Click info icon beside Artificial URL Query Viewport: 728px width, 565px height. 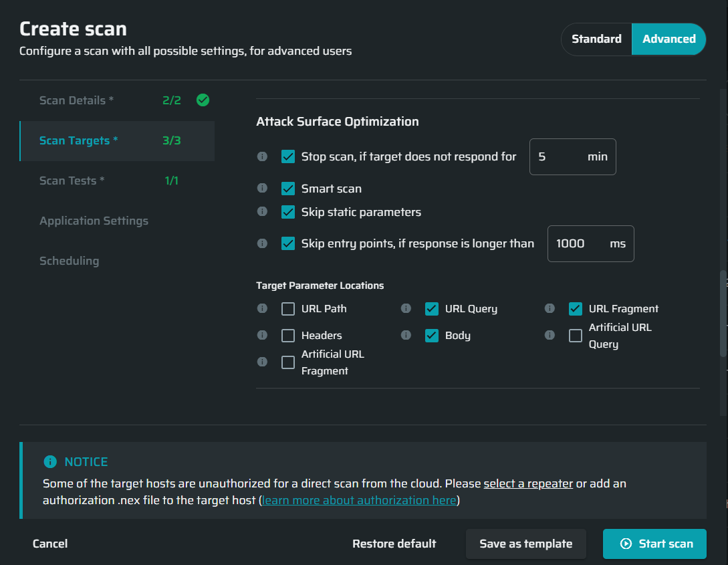[x=550, y=335]
